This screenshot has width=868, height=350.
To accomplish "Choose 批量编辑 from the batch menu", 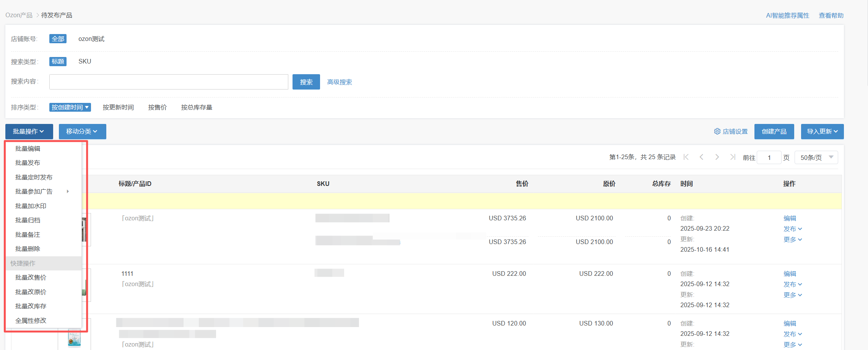I will click(28, 149).
